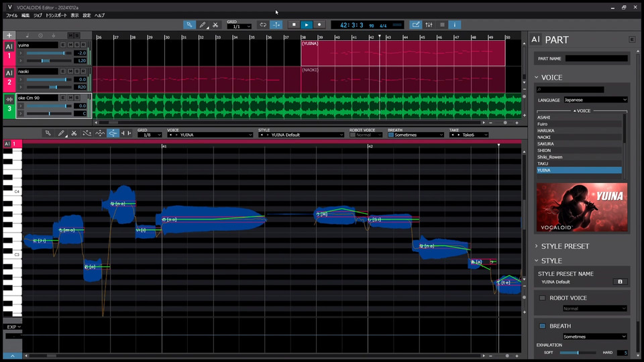Open the list view icon
644x362 pixels.
click(442, 25)
